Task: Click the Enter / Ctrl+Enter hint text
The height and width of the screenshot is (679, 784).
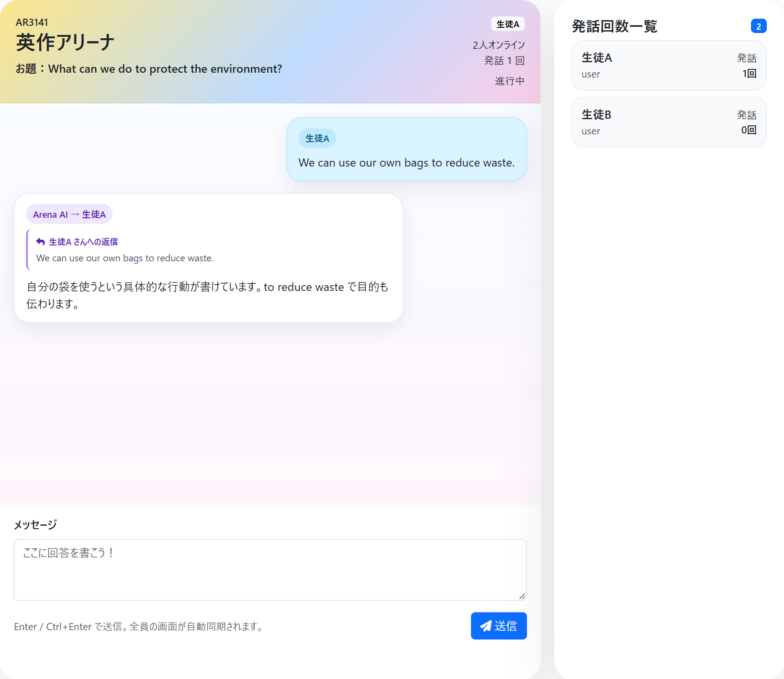Action: click(x=140, y=626)
